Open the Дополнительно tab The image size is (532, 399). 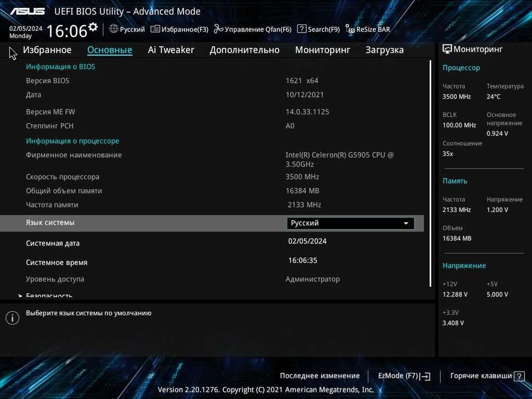pos(245,50)
